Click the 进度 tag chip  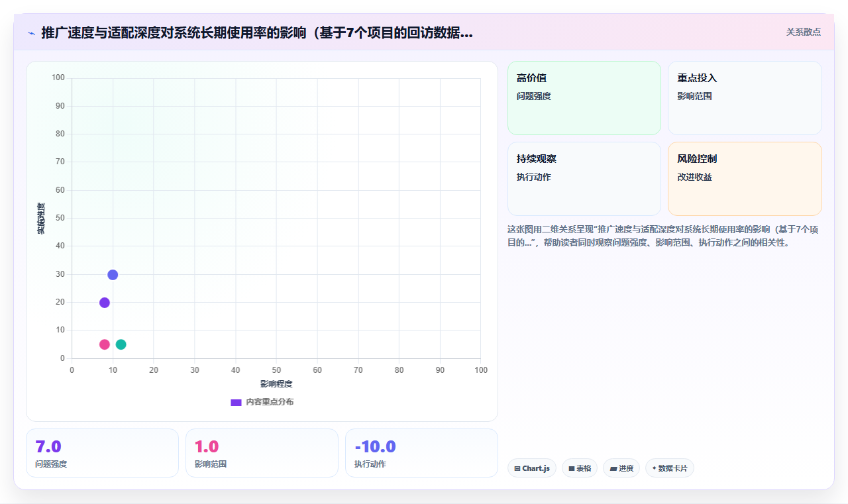(621, 468)
